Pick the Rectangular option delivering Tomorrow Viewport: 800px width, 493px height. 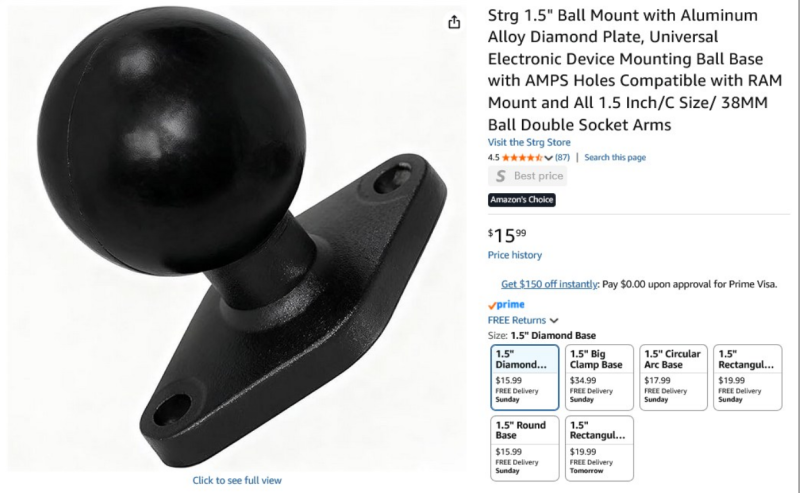click(599, 448)
